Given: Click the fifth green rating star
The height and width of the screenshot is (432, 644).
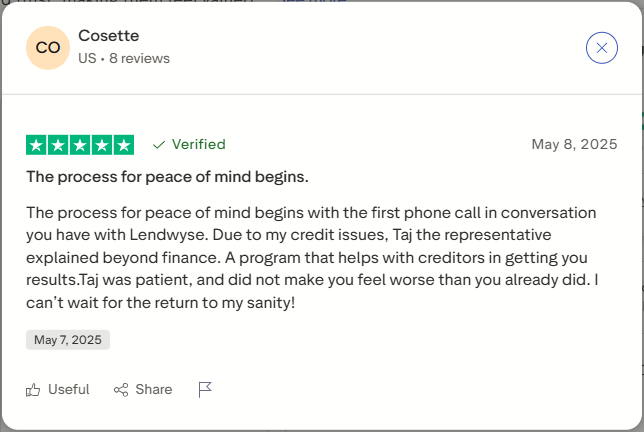Looking at the screenshot, I should pos(124,144).
